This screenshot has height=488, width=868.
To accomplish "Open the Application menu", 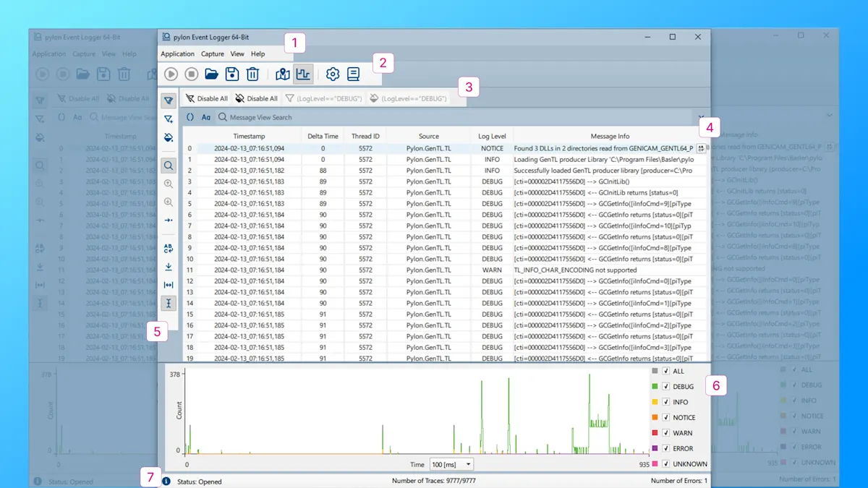I will point(177,54).
